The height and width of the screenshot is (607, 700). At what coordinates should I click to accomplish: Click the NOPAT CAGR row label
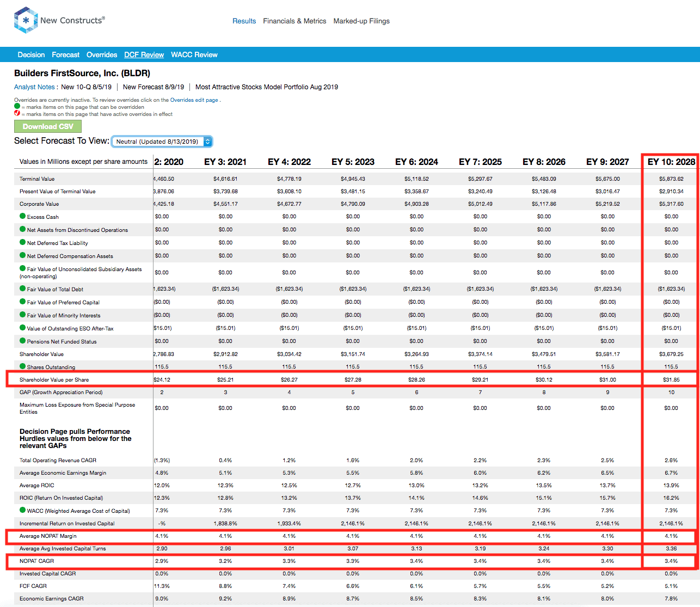37,561
